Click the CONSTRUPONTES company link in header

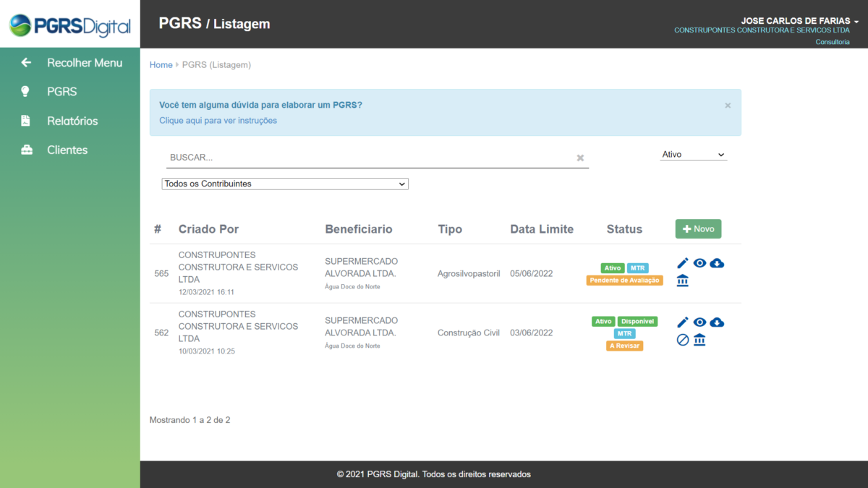click(x=762, y=30)
